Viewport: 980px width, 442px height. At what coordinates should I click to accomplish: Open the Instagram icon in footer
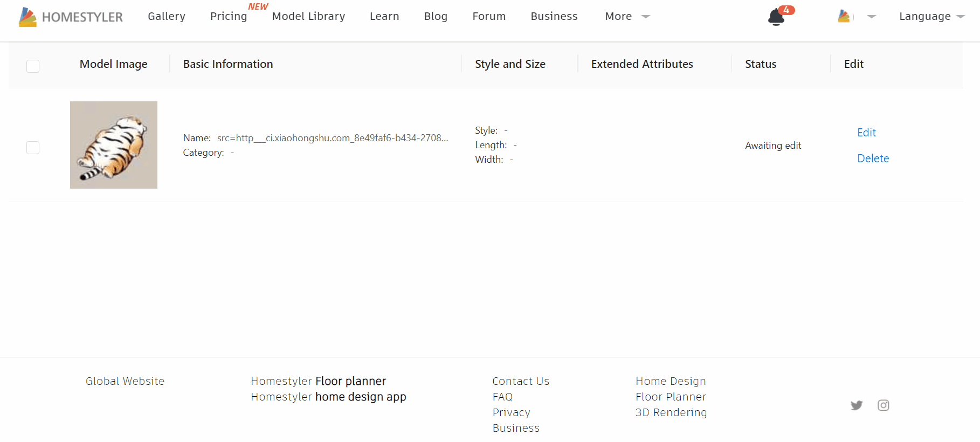(884, 405)
